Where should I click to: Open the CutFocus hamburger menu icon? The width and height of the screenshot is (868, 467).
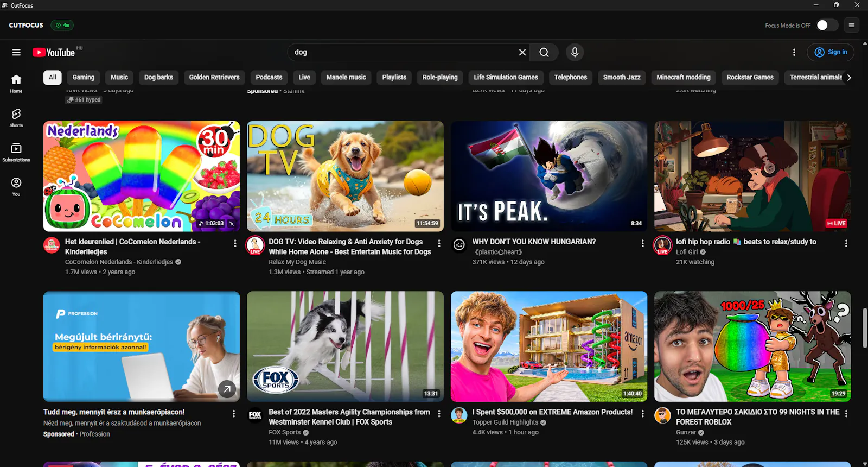852,25
